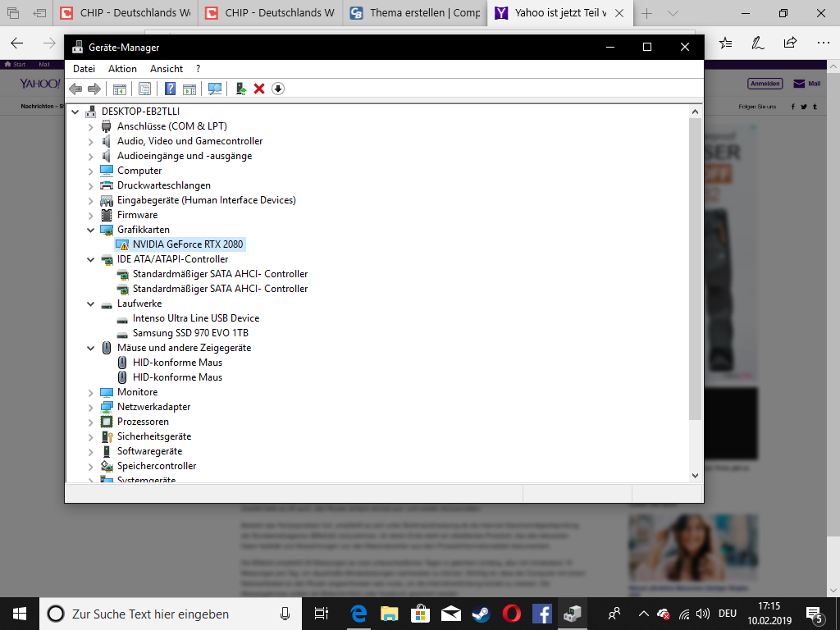Select the Speichercontroller category

pyautogui.click(x=157, y=466)
